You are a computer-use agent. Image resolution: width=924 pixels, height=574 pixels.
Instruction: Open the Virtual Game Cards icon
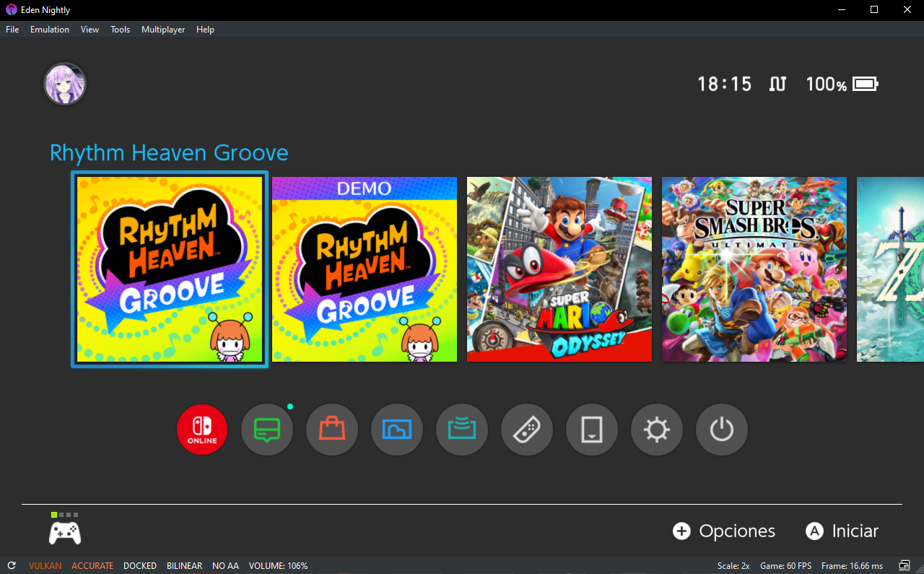pos(592,430)
